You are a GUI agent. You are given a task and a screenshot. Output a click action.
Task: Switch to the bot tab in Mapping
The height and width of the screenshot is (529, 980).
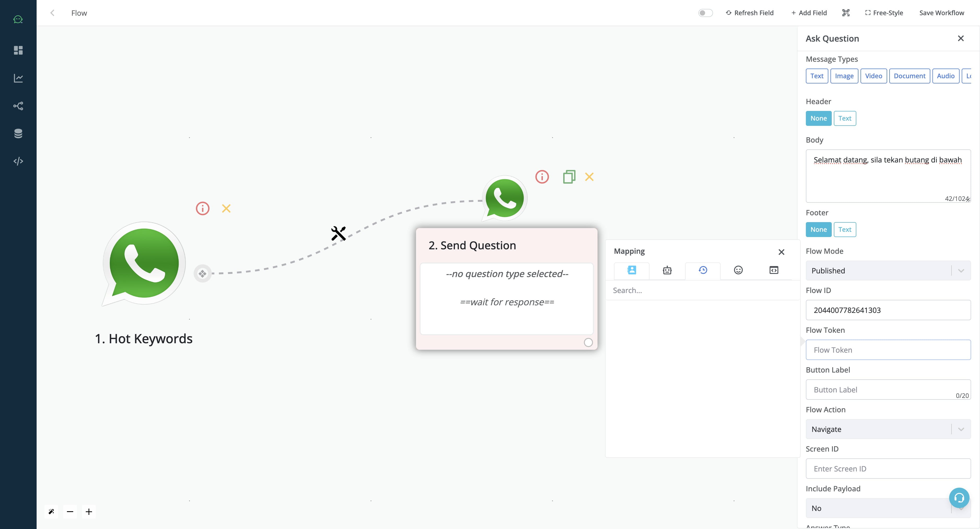[x=667, y=270]
